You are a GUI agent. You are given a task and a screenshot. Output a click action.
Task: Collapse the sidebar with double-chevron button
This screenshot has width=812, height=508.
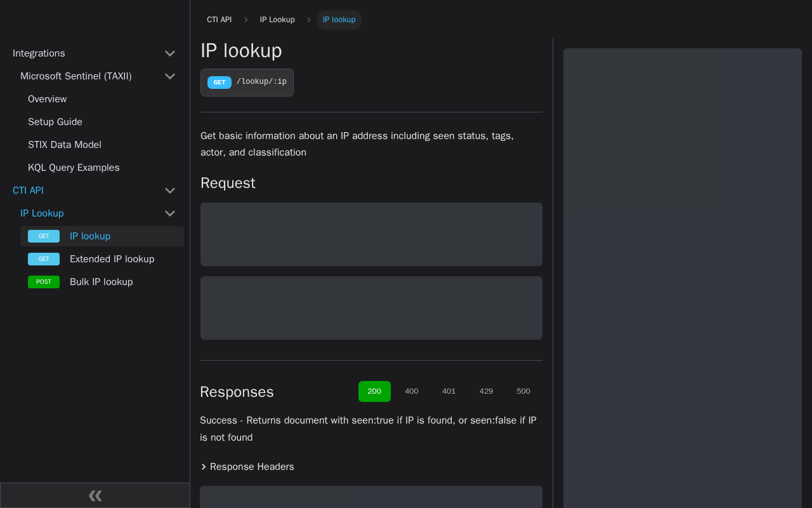click(95, 495)
